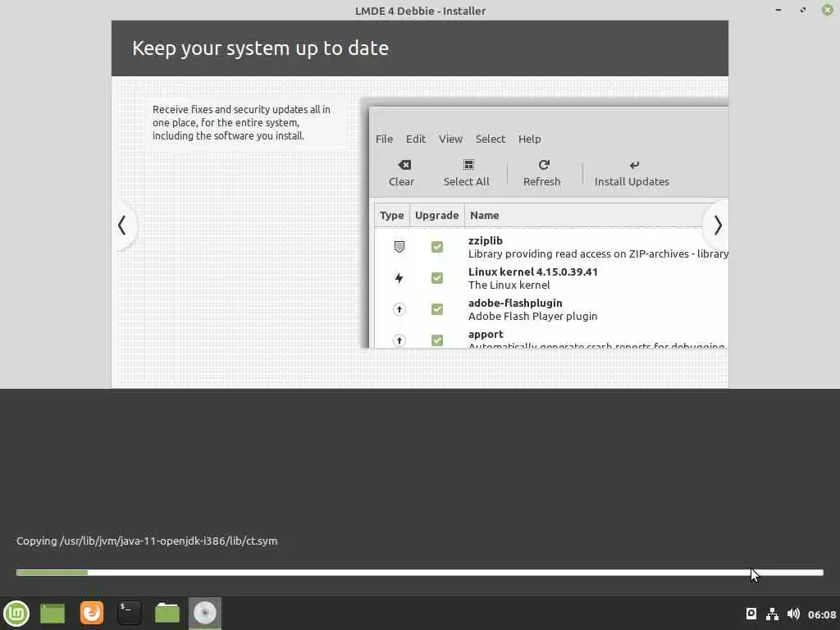Open the Linux Mint start menu
This screenshot has width=840, height=630.
16,613
